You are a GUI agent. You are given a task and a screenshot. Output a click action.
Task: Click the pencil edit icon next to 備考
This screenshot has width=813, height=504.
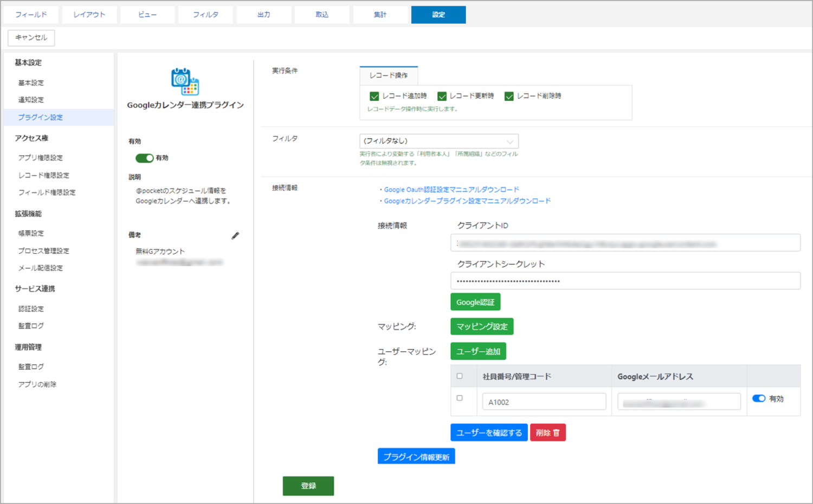point(235,236)
